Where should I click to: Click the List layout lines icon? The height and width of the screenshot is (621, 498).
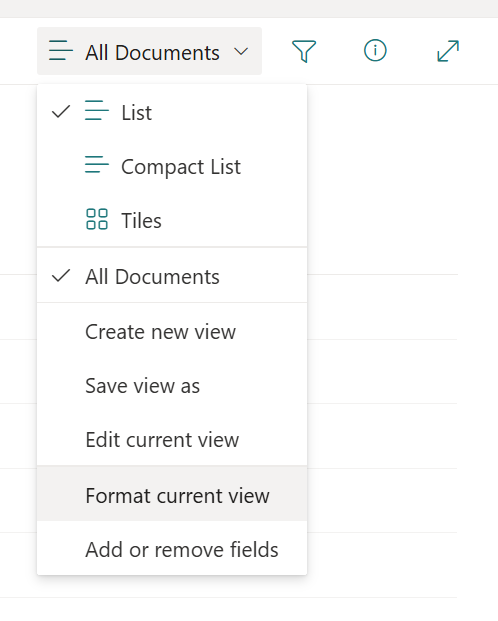pyautogui.click(x=97, y=110)
